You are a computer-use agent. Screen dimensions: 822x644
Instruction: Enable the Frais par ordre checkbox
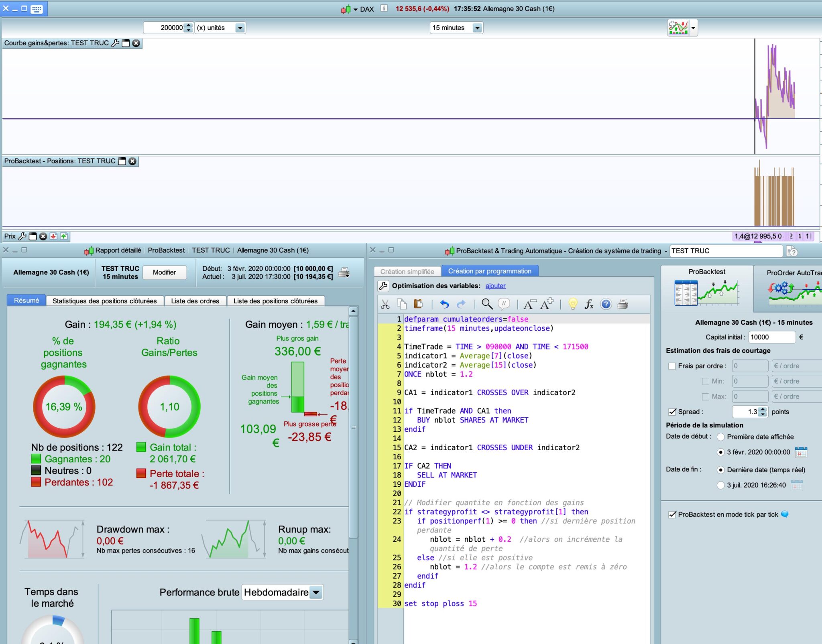672,366
